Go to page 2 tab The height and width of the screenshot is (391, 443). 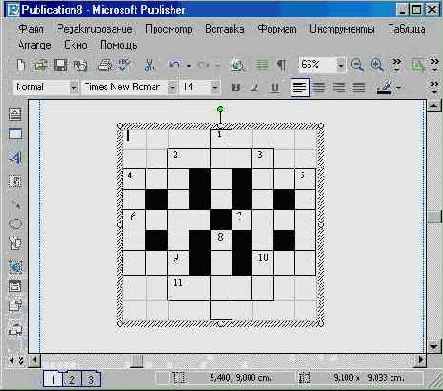[x=72, y=379]
